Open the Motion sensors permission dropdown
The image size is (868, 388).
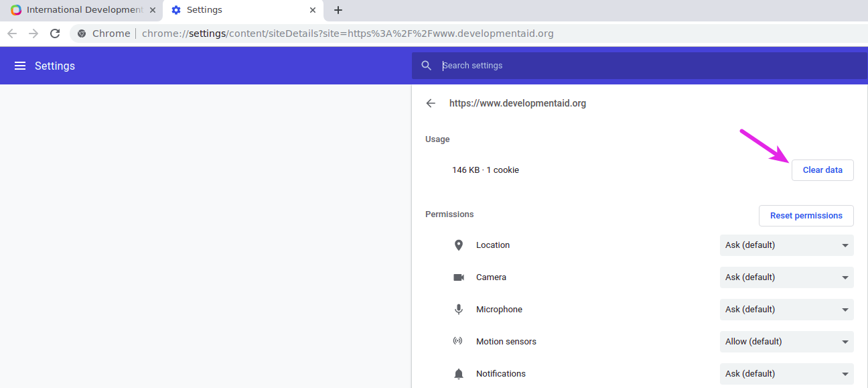click(786, 342)
